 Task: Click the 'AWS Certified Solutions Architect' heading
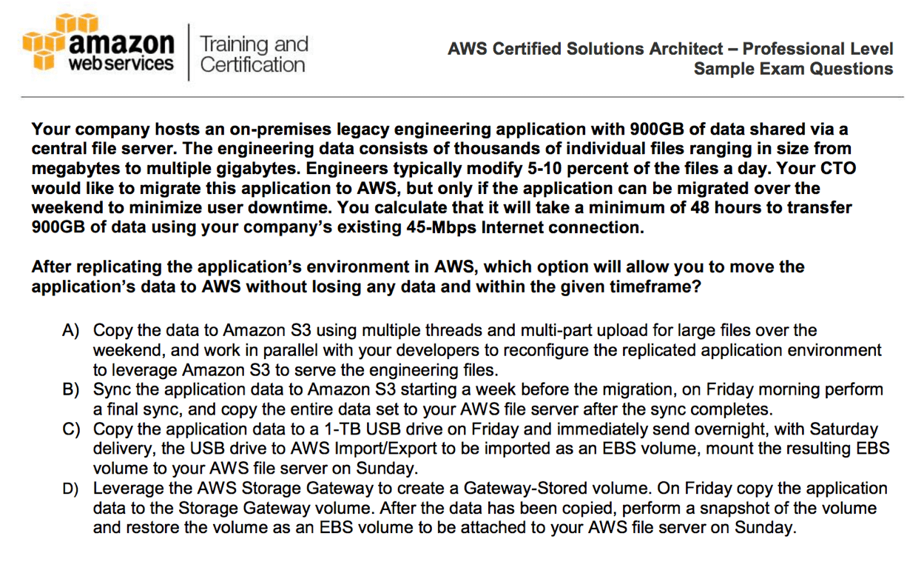[x=584, y=49]
